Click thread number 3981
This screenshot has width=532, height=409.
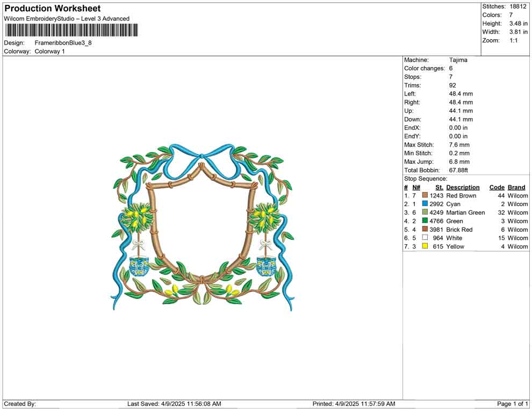[x=436, y=229]
